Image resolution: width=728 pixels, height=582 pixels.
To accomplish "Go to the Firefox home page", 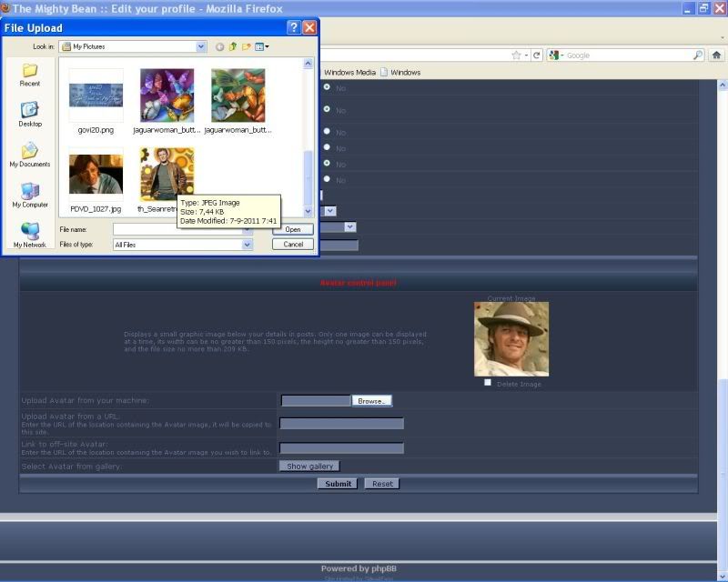I will pyautogui.click(x=716, y=55).
